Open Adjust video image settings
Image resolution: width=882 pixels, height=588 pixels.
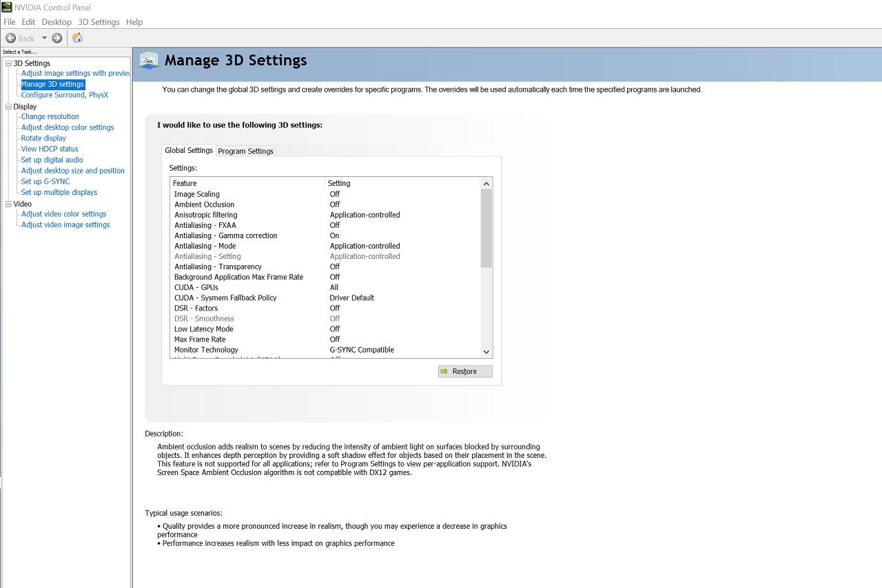pos(65,225)
